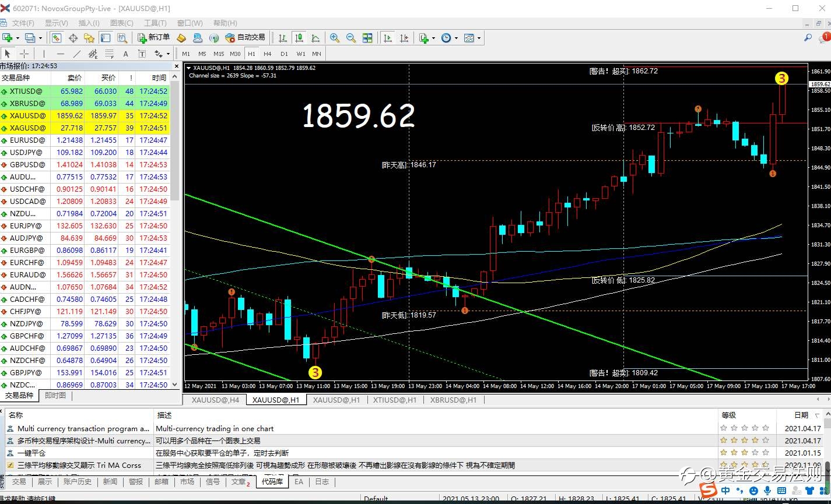Toggle chart shift from right edge
The height and width of the screenshot is (504, 831).
(404, 38)
